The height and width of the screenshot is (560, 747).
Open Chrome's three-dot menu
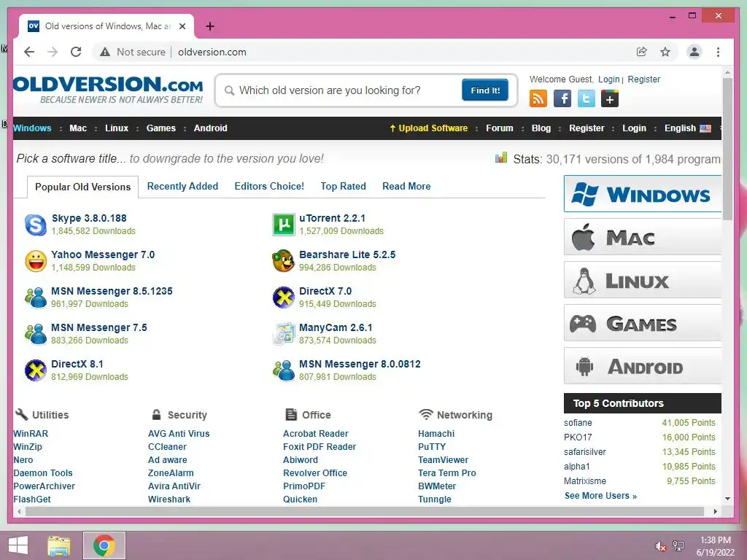718,52
